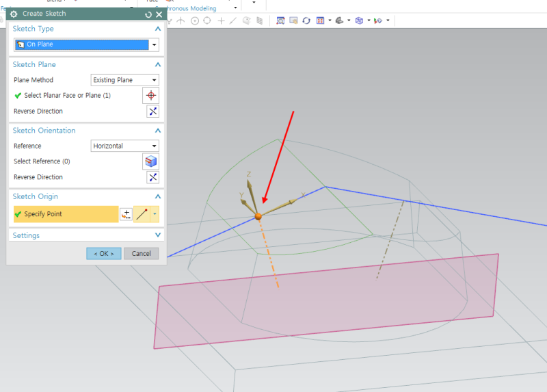Click Reverse Direction icon under Sketch Orientation

[152, 177]
